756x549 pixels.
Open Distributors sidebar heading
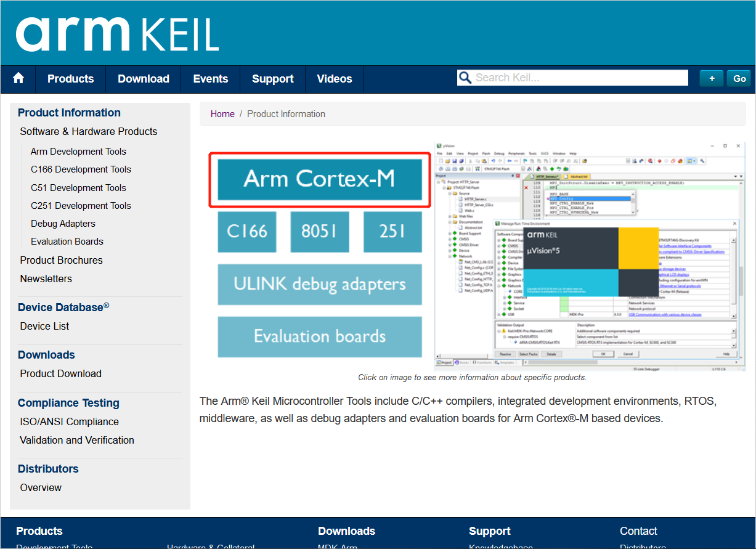[x=48, y=469]
